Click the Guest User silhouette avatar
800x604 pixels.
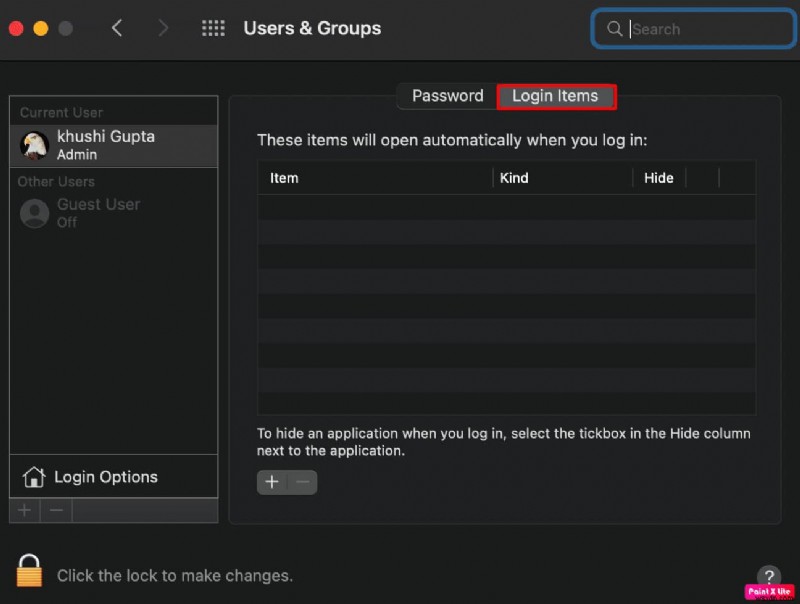click(34, 213)
